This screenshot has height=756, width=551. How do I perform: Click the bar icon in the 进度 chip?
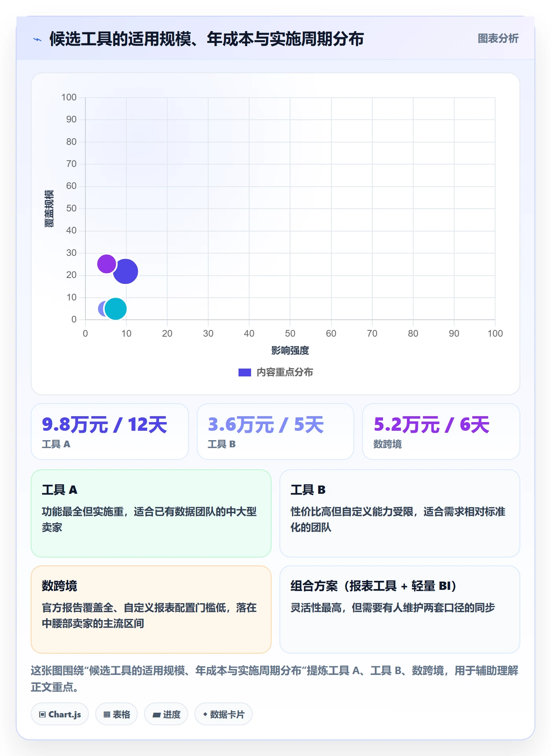coord(157,715)
